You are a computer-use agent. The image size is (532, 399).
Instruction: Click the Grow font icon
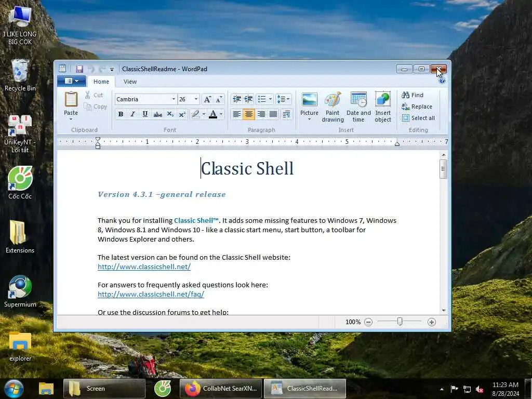click(x=207, y=99)
